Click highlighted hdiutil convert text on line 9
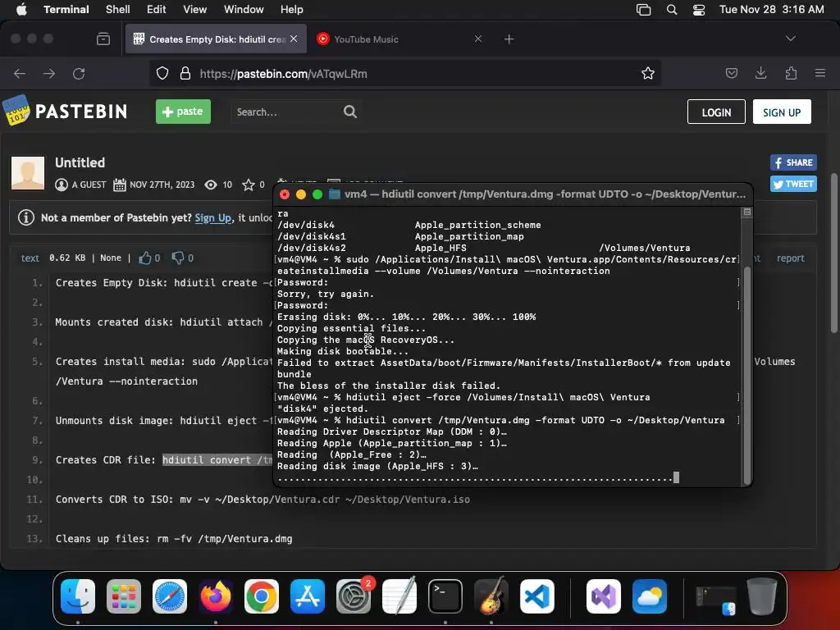This screenshot has width=840, height=630. pyautogui.click(x=217, y=459)
